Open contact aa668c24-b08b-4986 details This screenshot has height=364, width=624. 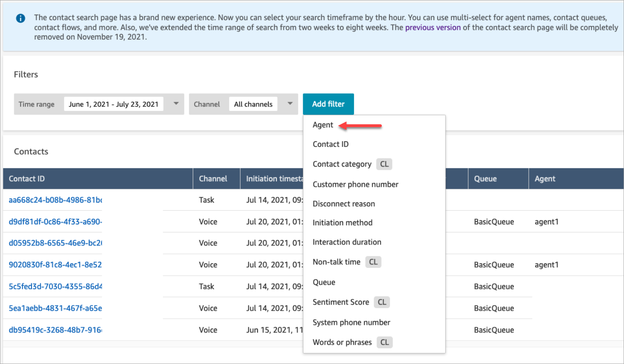[x=55, y=200]
